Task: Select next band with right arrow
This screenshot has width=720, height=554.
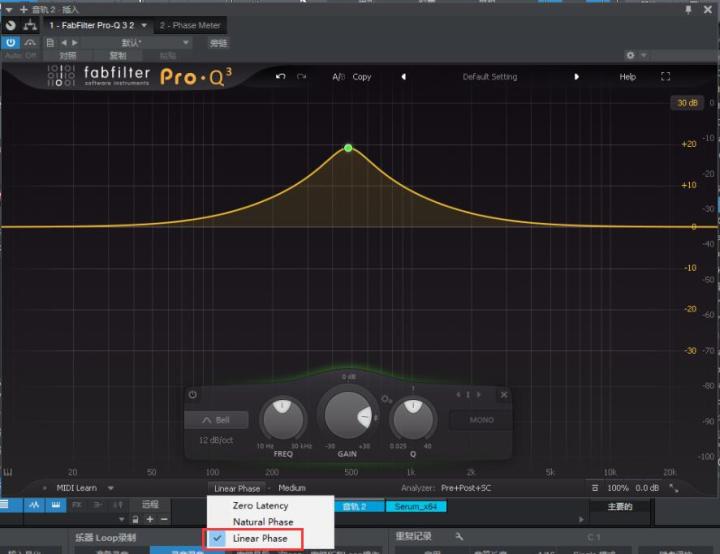Action: (x=478, y=395)
